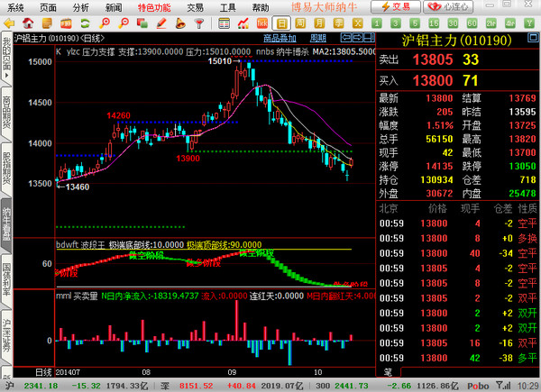This screenshot has width=541, height=392.
Task: Open the 交易 menu
Action: pyautogui.click(x=196, y=7)
